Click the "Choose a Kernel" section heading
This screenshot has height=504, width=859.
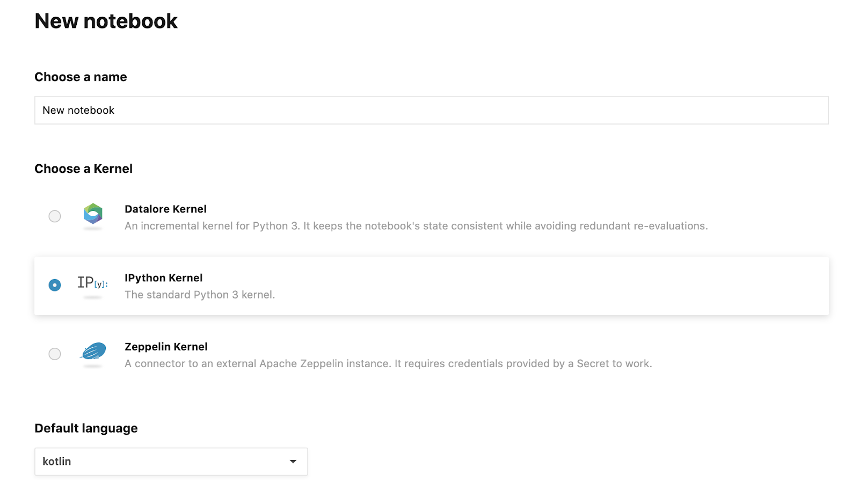pyautogui.click(x=83, y=169)
